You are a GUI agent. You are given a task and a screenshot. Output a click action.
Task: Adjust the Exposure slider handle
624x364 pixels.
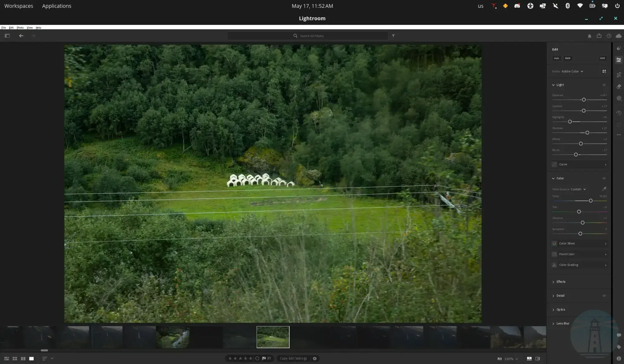(583, 100)
